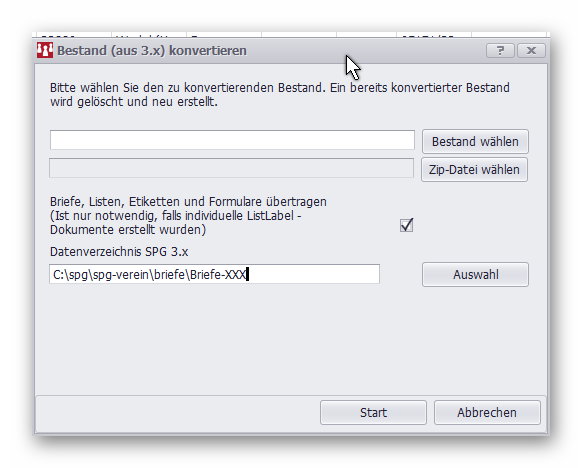The width and height of the screenshot is (582, 468).
Task: Close the konvertieren dialog with X
Action: [x=531, y=50]
